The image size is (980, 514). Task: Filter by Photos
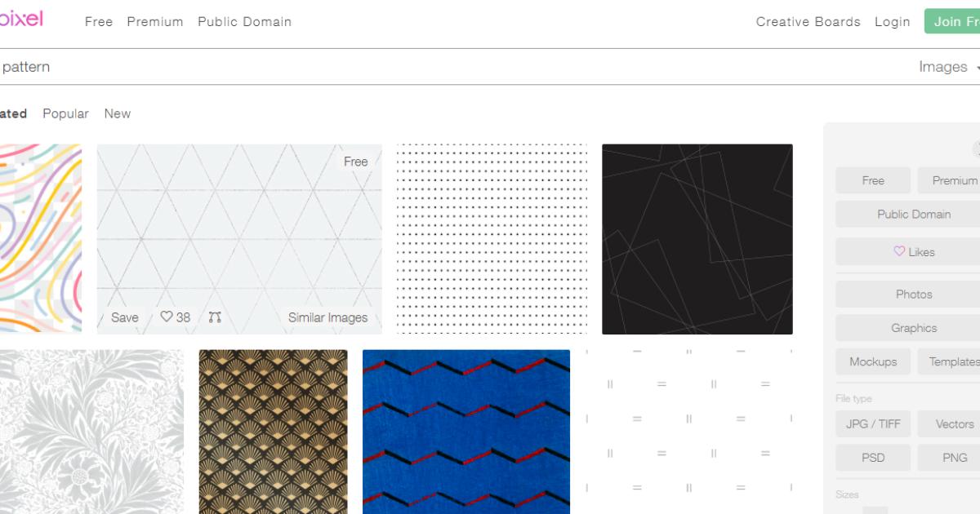[908, 294]
